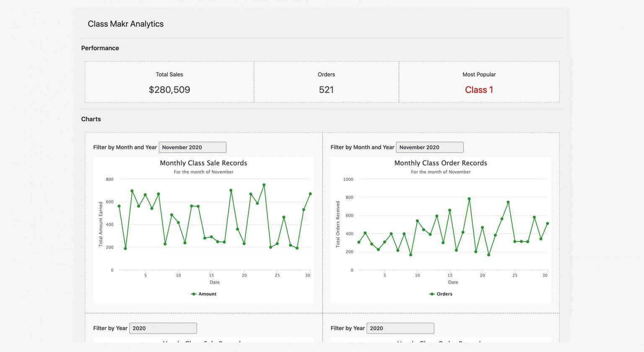Open Month and Year filter above Sale Records chart
The height and width of the screenshot is (352, 644).
tap(192, 147)
